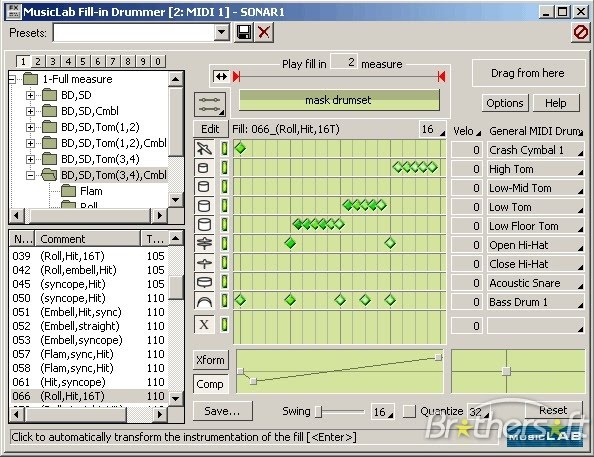
Task: Click the X row icon below Bass Drum
Action: point(204,324)
